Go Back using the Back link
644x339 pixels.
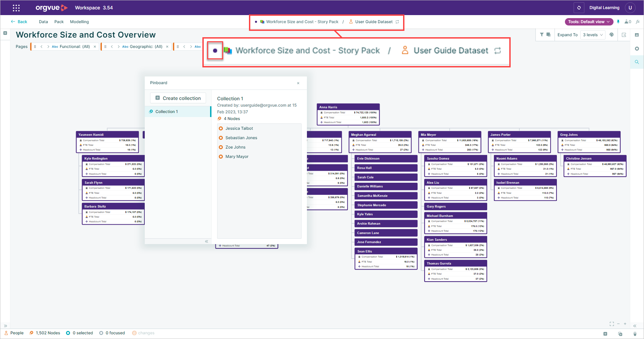pyautogui.click(x=19, y=22)
